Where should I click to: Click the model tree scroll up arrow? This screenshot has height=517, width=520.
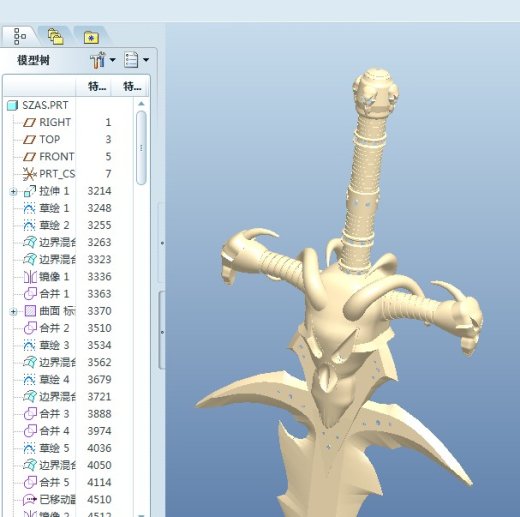click(x=141, y=104)
